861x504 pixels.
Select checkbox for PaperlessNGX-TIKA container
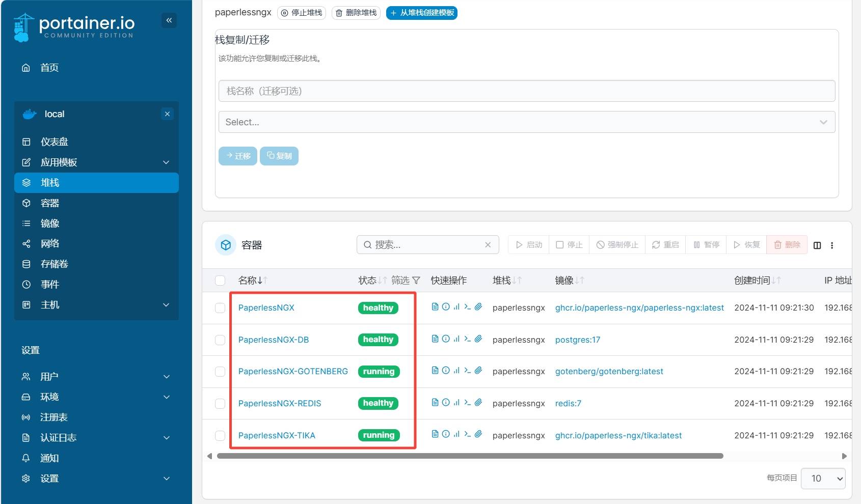pos(220,436)
